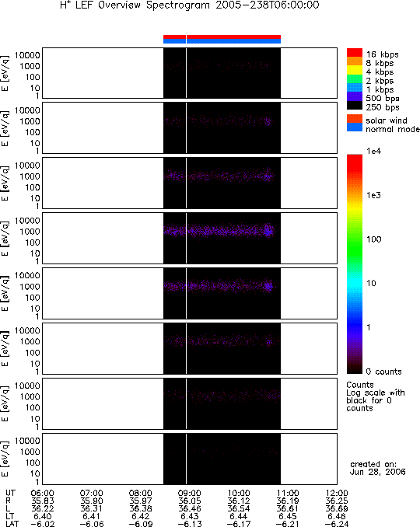
Task: Click the 'solar wind' legend label
Action: [x=387, y=120]
